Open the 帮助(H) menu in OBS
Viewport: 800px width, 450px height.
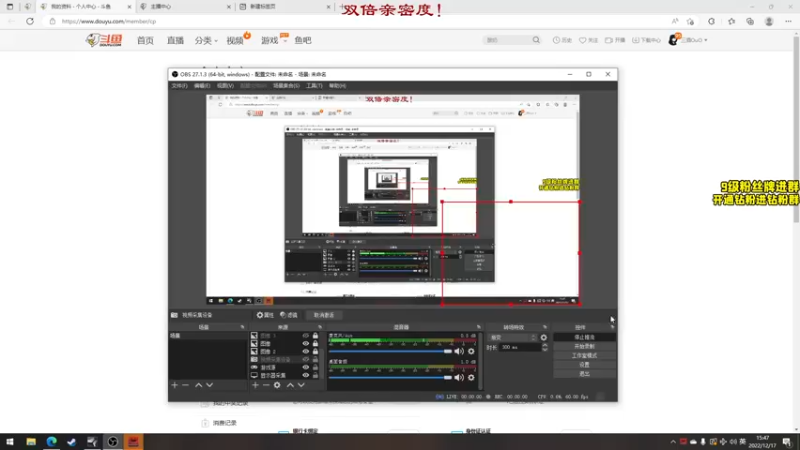click(x=337, y=86)
